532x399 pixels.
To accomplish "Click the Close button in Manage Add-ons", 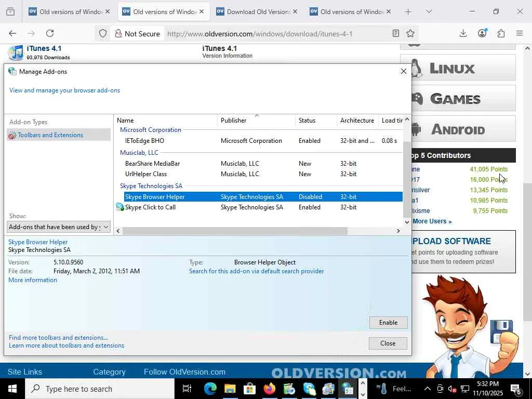I will click(388, 343).
